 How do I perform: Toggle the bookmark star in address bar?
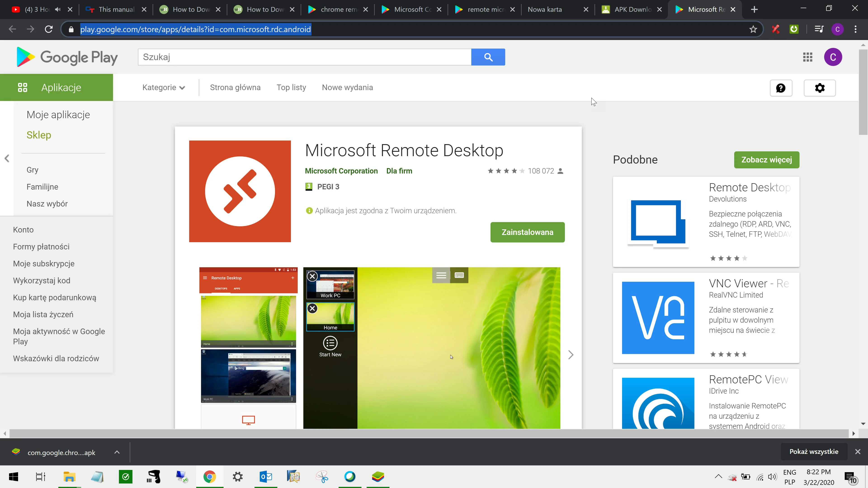[753, 29]
